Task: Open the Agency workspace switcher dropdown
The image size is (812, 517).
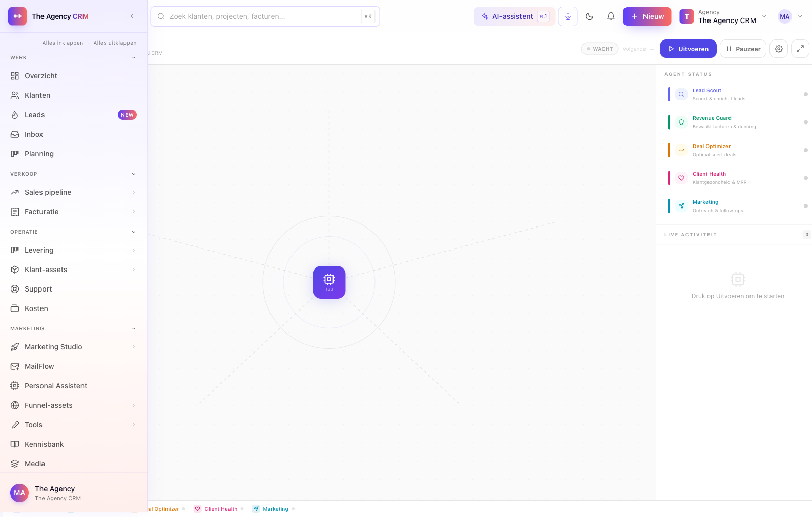Action: click(723, 16)
